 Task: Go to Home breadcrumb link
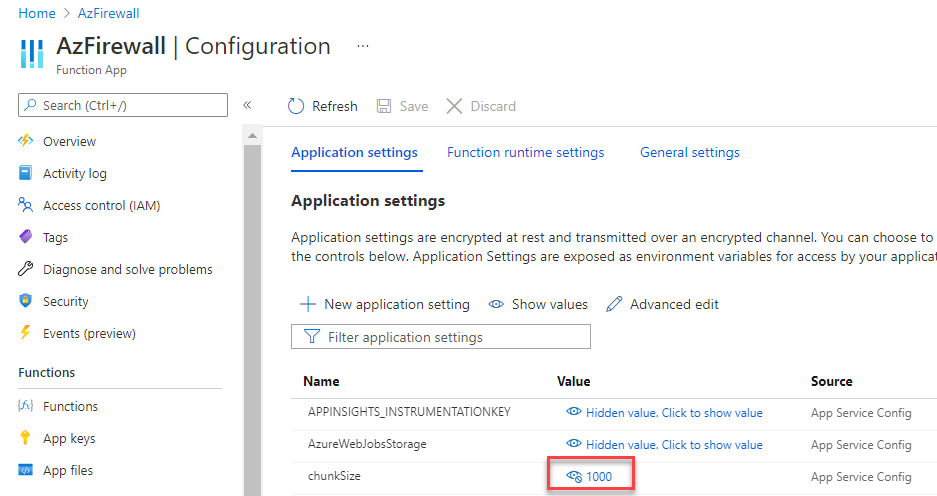pos(36,13)
